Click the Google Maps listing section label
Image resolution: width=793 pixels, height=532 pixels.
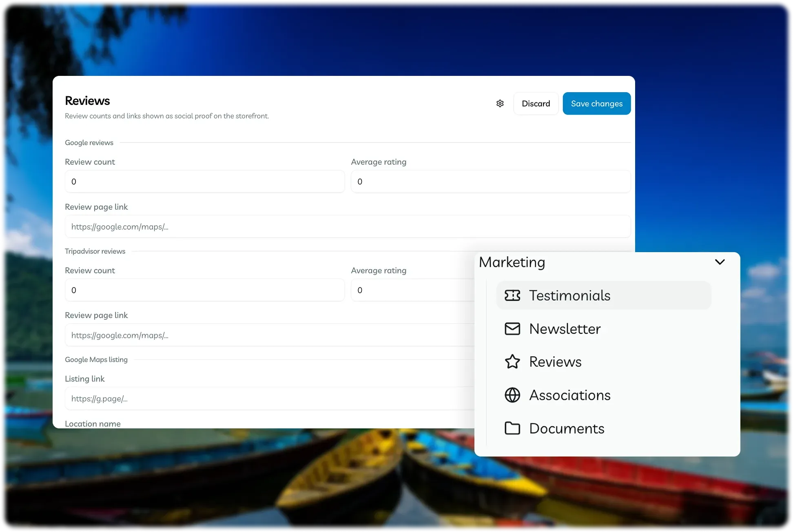coord(96,360)
